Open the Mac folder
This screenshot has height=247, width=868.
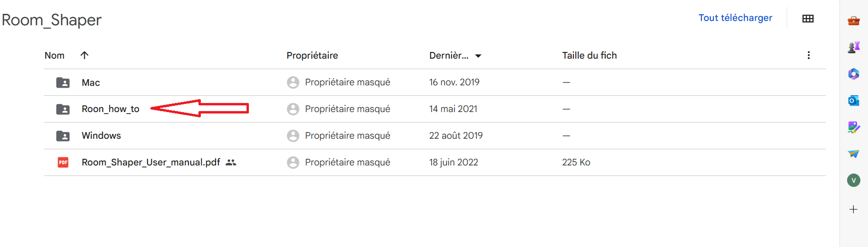coord(91,82)
